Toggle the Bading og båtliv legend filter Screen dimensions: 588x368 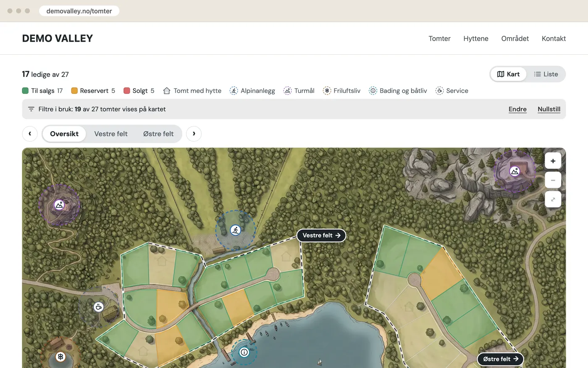[398, 90]
